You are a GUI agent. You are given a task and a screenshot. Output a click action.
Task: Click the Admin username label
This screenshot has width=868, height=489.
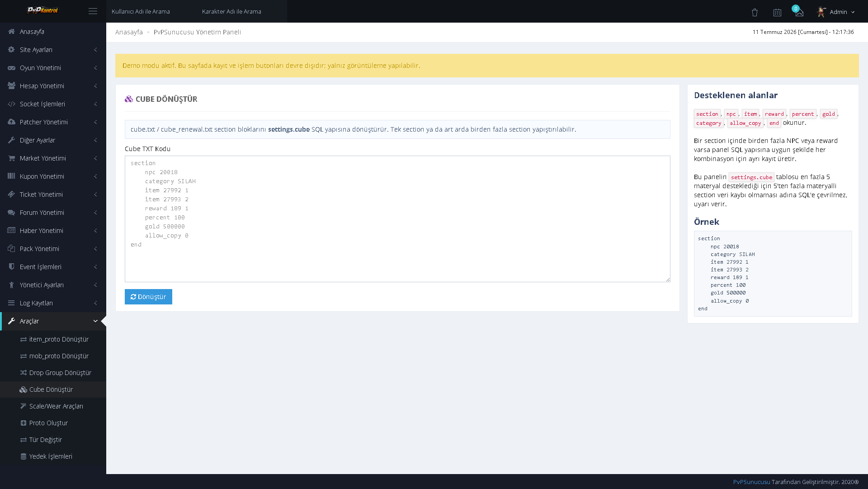click(x=838, y=12)
